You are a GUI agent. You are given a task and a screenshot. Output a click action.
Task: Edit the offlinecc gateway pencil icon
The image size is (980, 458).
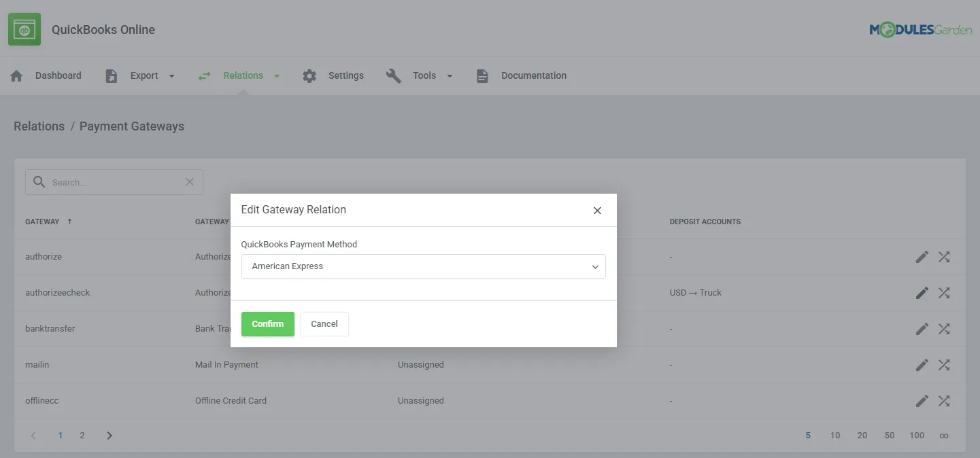922,401
